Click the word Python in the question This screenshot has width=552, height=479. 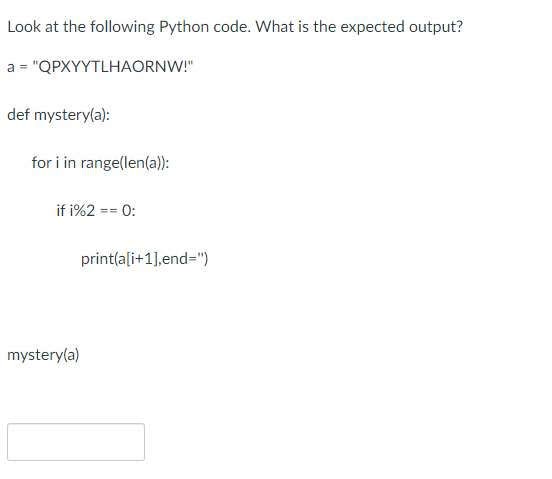click(x=184, y=27)
